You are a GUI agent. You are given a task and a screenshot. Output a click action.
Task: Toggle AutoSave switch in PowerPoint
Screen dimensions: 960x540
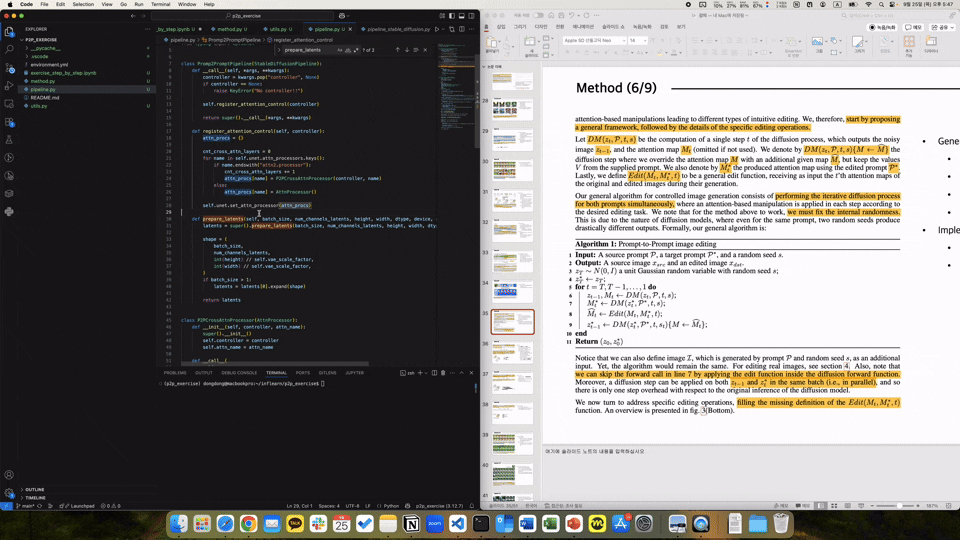[x=539, y=15]
